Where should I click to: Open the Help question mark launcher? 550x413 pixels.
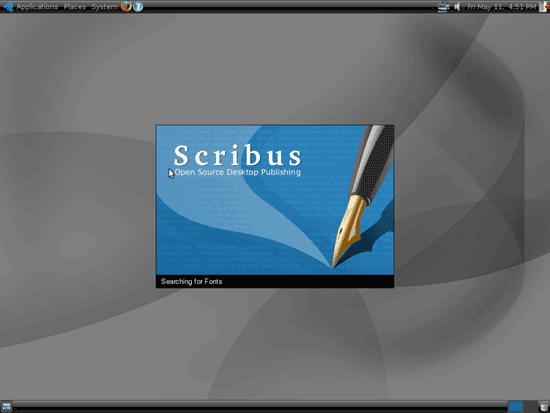138,6
